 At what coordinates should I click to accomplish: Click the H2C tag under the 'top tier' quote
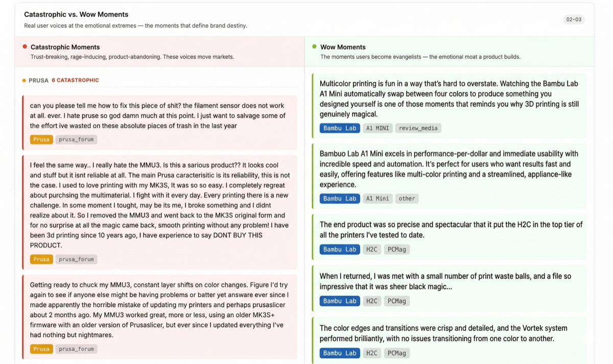tap(371, 250)
